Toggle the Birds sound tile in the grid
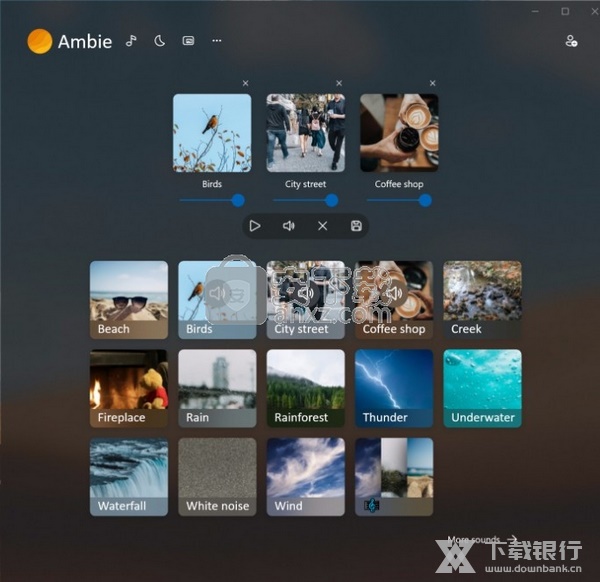This screenshot has height=582, width=600. 217,300
